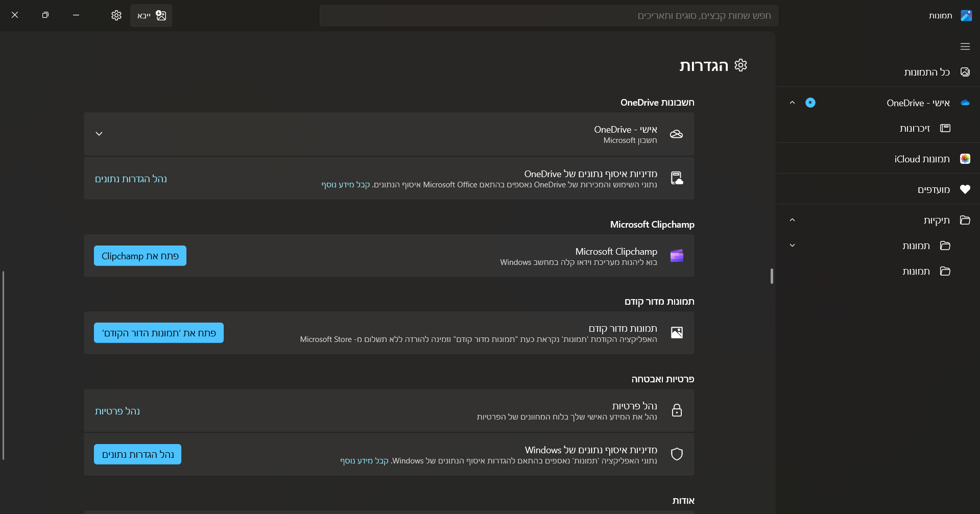980x514 pixels.
Task: Click the Open Clipchamp button
Action: click(140, 256)
